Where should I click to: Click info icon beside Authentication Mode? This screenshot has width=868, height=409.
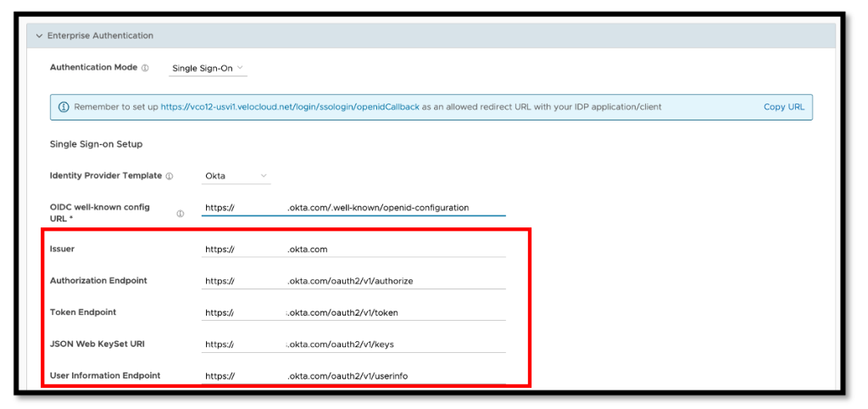(x=145, y=68)
